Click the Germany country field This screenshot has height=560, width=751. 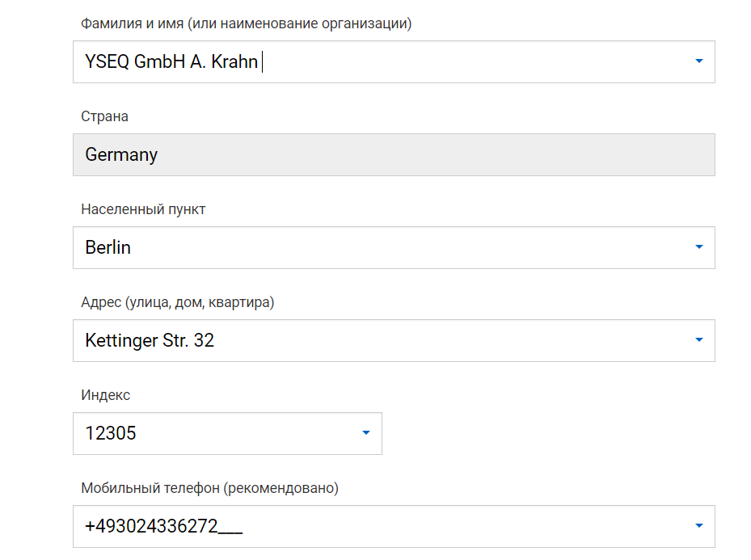(x=394, y=154)
